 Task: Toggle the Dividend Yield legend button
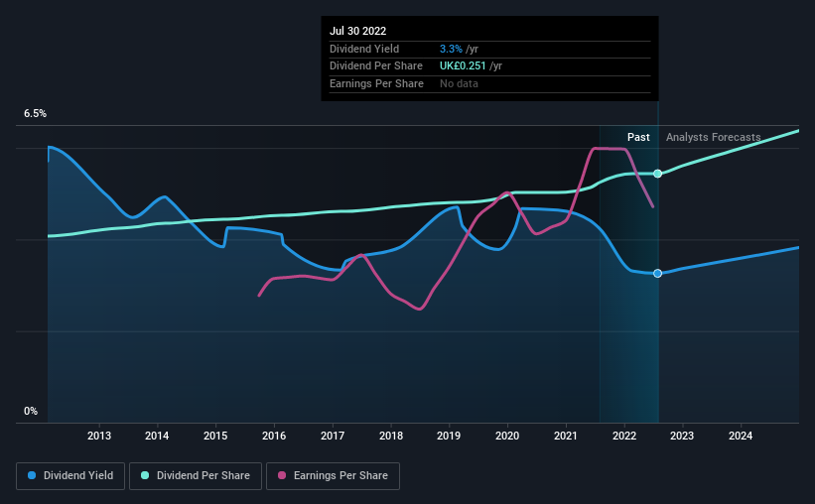coord(70,476)
